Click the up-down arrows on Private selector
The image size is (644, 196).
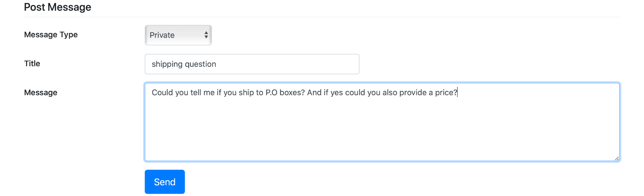click(206, 35)
